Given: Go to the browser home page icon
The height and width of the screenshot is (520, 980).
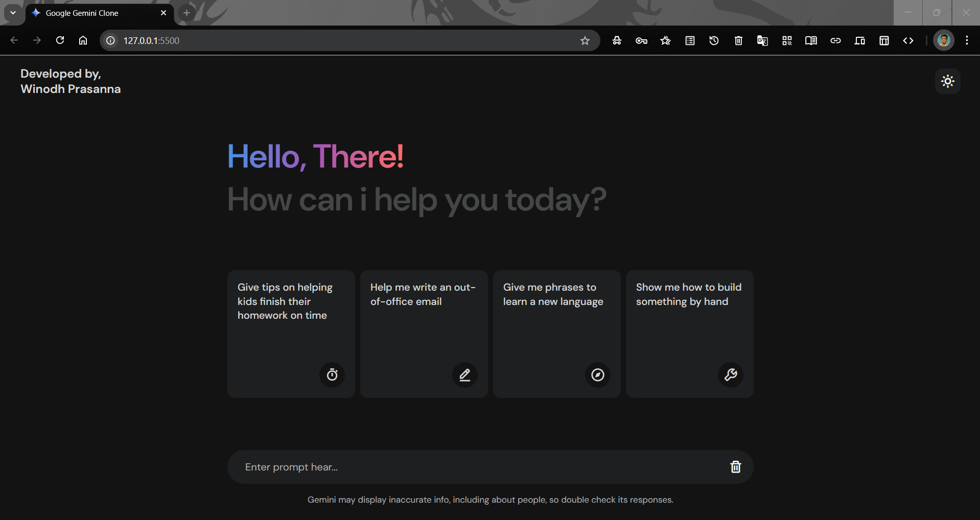Looking at the screenshot, I should (83, 40).
